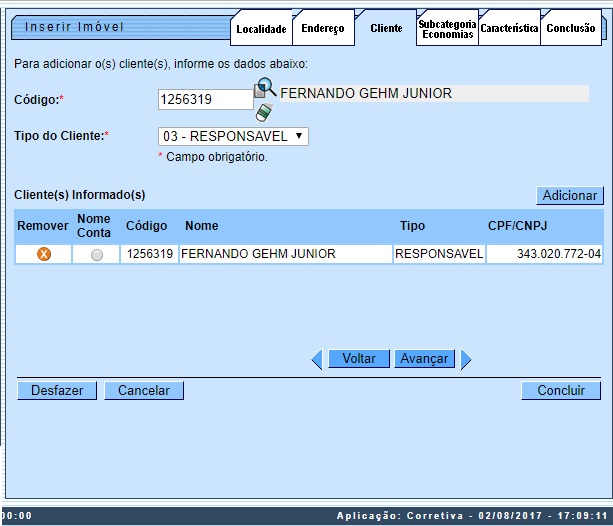Remove client FERNANDO GEHM JUNIOR with orange X
Viewport: 613px width, 526px height.
(x=44, y=255)
